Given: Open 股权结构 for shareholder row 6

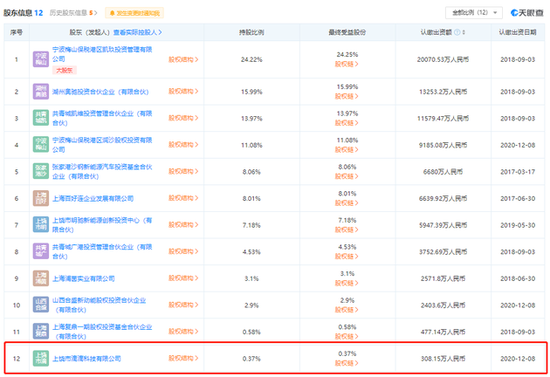Looking at the screenshot, I should point(183,198).
